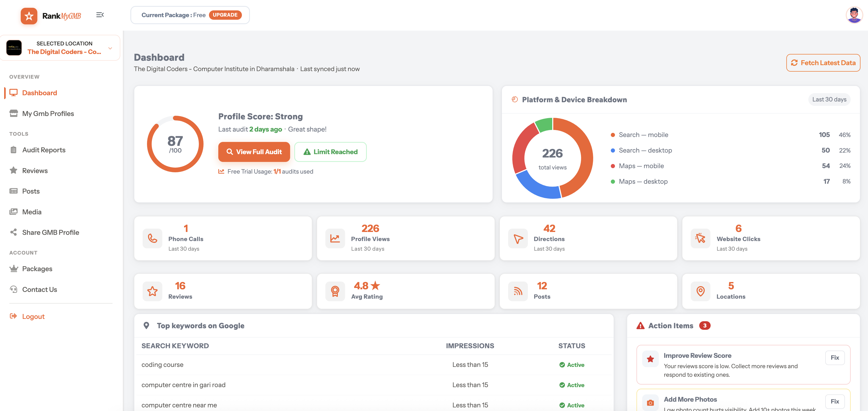The height and width of the screenshot is (411, 868).
Task: Toggle the Maps — desktop legend entry
Action: pos(643,181)
